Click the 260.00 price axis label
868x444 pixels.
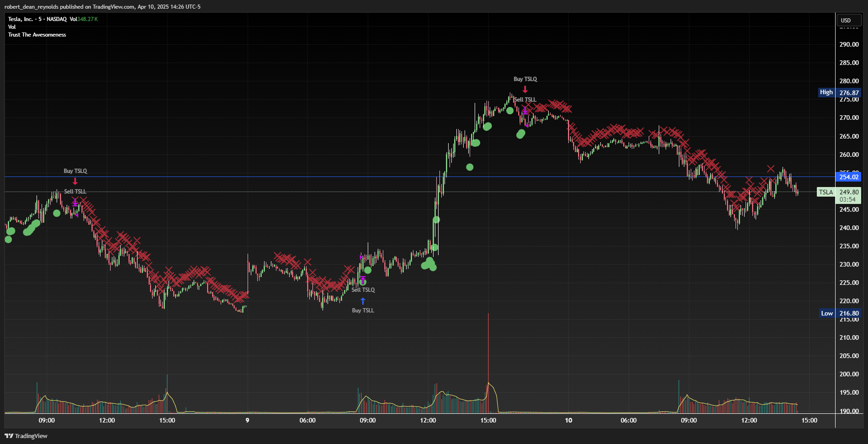tap(849, 155)
